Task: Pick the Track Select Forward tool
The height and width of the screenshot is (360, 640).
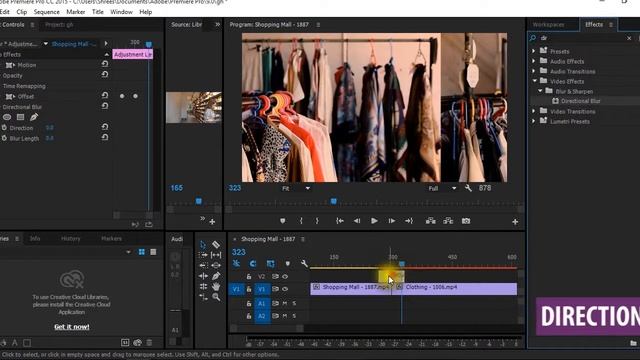Action: [203, 255]
